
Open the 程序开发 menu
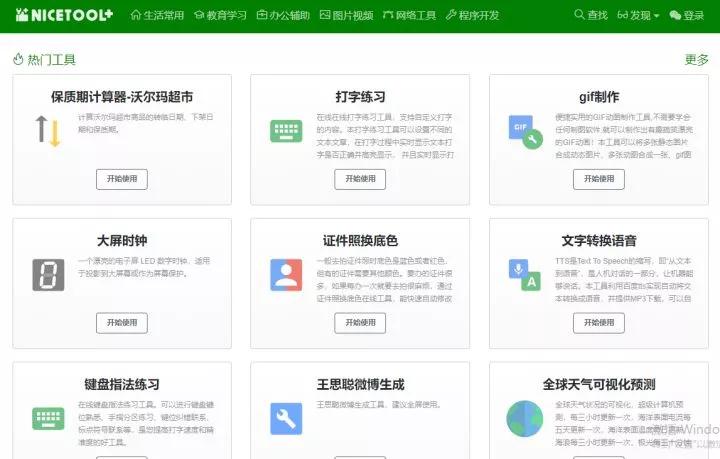[x=472, y=15]
